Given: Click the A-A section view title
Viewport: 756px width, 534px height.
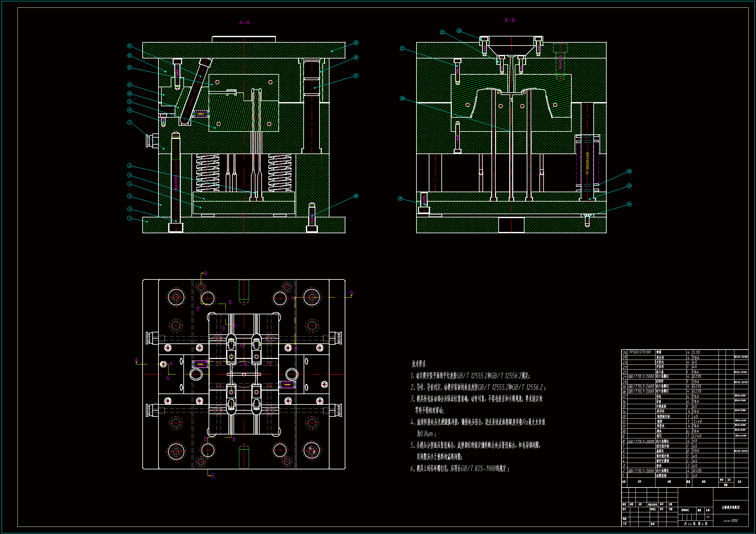Looking at the screenshot, I should click(x=244, y=23).
